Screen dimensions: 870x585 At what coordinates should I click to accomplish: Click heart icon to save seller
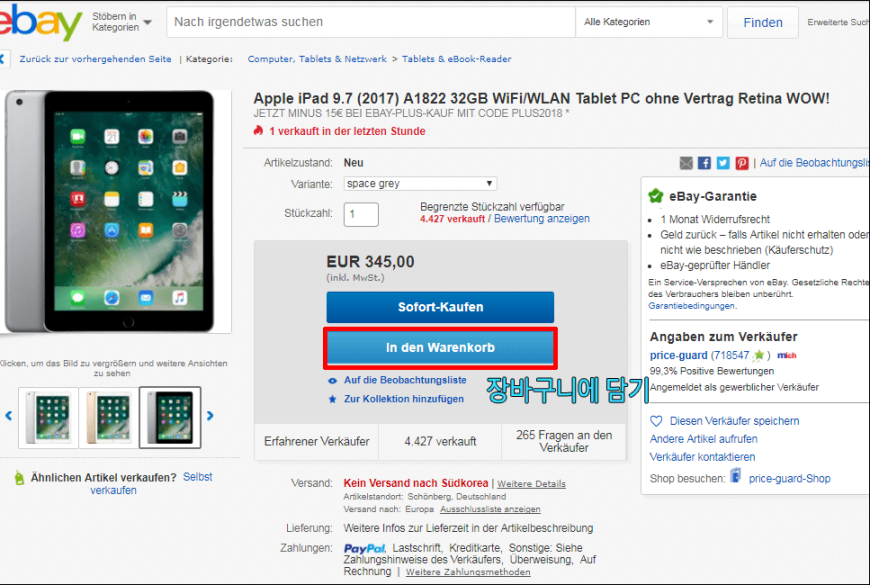coord(656,421)
